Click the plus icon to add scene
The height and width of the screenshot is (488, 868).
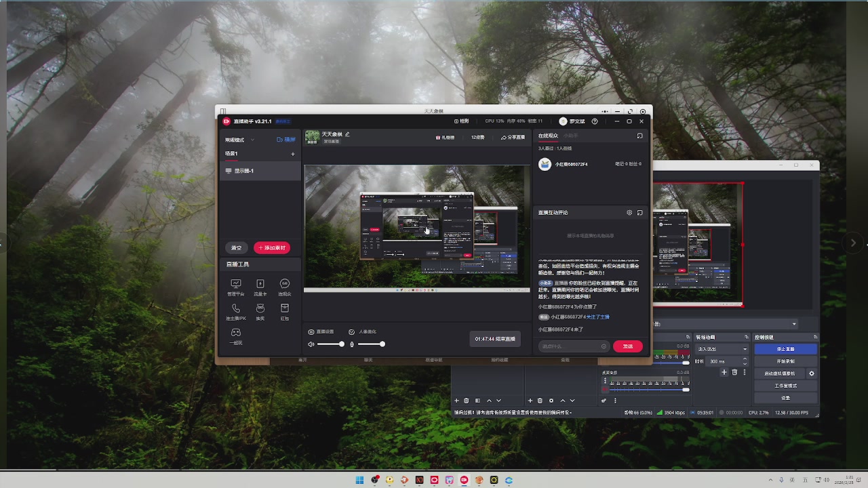pyautogui.click(x=293, y=154)
